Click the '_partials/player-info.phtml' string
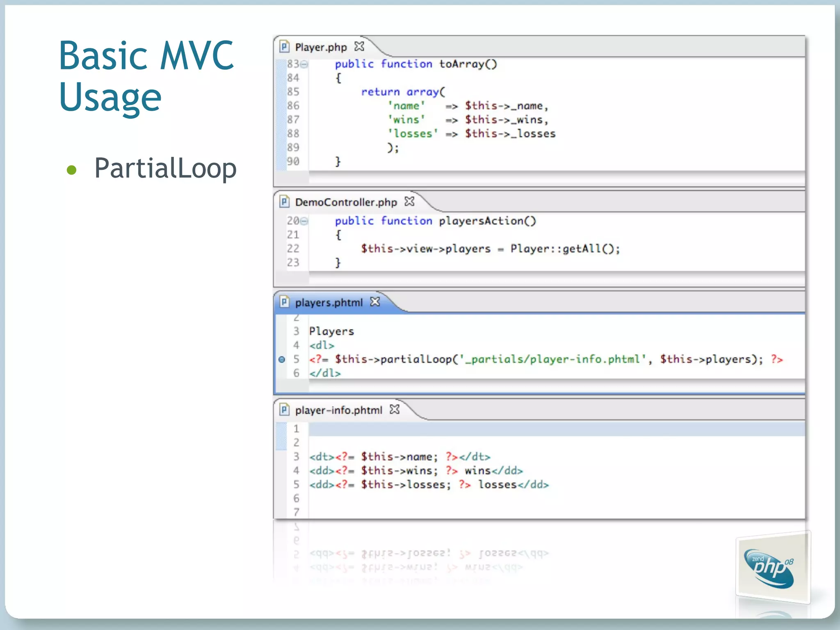This screenshot has height=630, width=840. pos(552,359)
